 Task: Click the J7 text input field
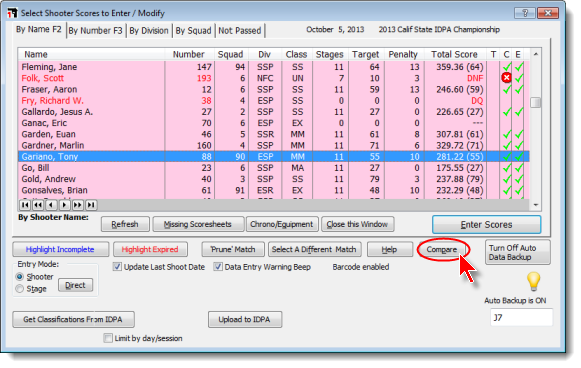coord(521,318)
